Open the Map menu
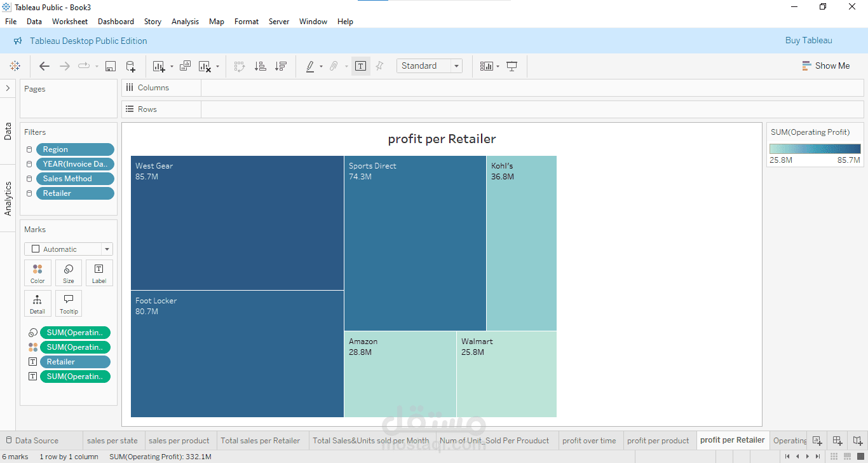Screen dimensions: 868x463 click(x=217, y=21)
